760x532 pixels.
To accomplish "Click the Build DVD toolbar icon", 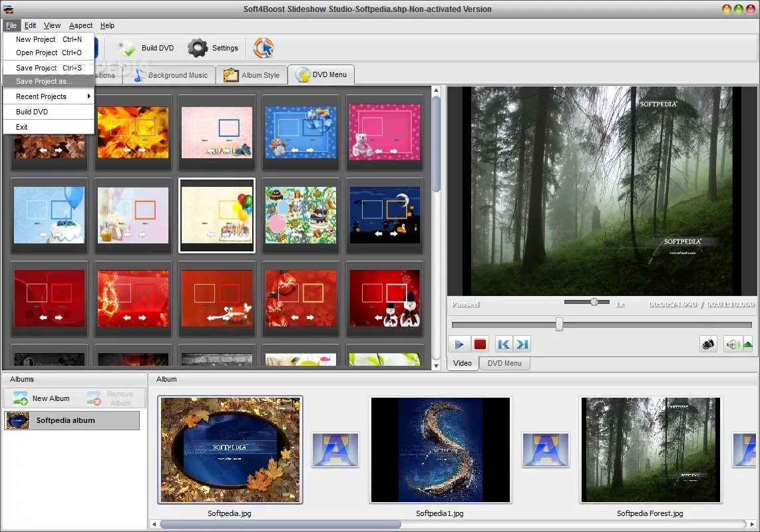I will [x=127, y=48].
